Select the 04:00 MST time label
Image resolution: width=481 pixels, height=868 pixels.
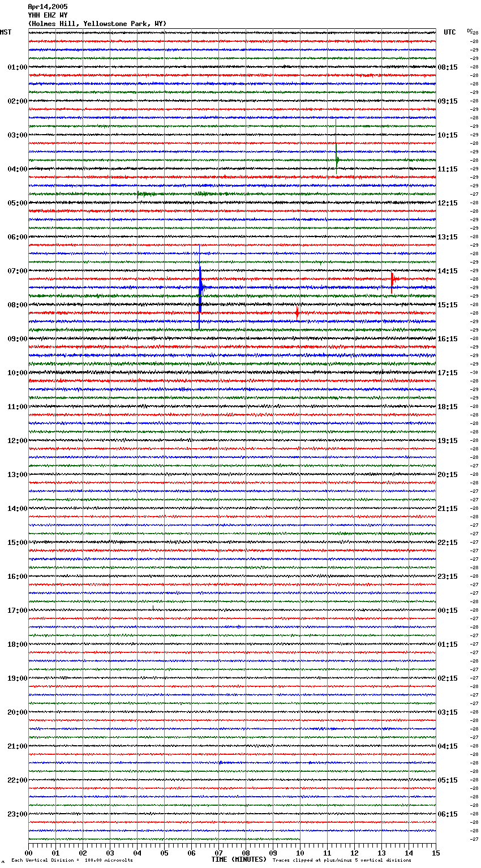[18, 169]
